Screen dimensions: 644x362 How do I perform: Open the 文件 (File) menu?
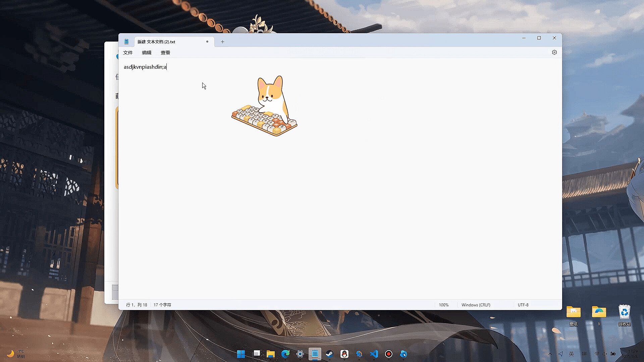[x=128, y=53]
